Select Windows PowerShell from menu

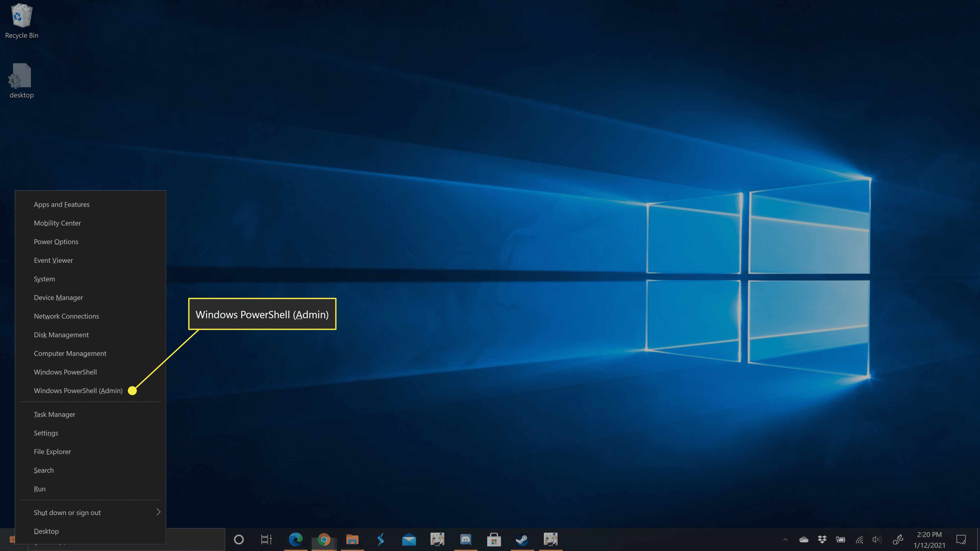coord(65,371)
